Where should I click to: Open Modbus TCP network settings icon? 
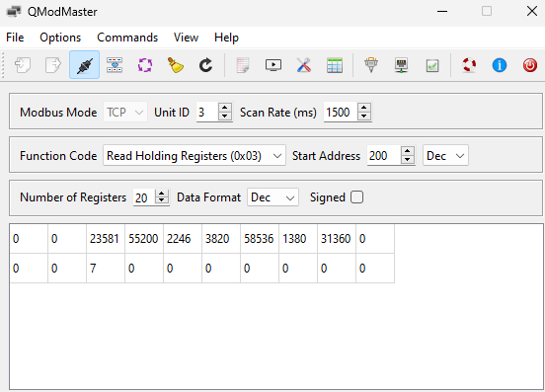point(402,65)
